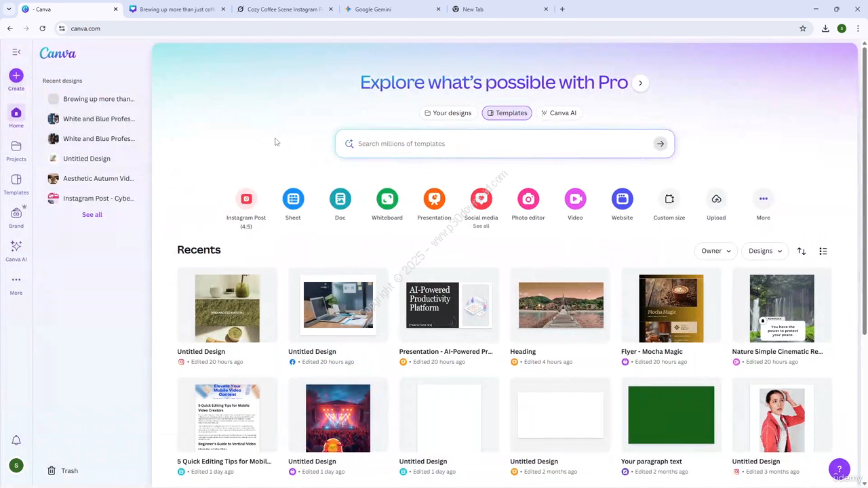Click See all under recent designs
Image resolution: width=868 pixels, height=488 pixels.
(x=92, y=215)
